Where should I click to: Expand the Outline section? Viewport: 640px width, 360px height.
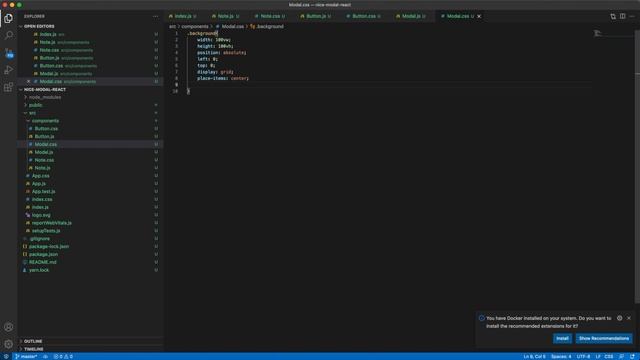pyautogui.click(x=33, y=341)
